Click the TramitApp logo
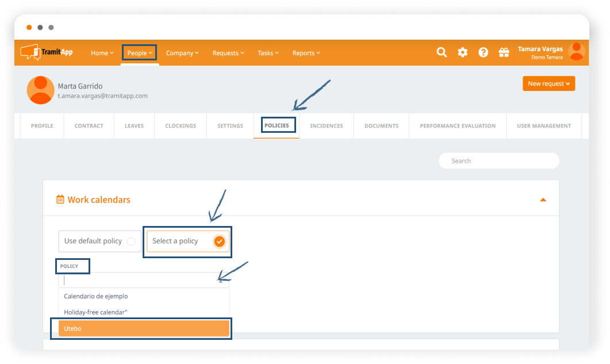 pyautogui.click(x=47, y=52)
